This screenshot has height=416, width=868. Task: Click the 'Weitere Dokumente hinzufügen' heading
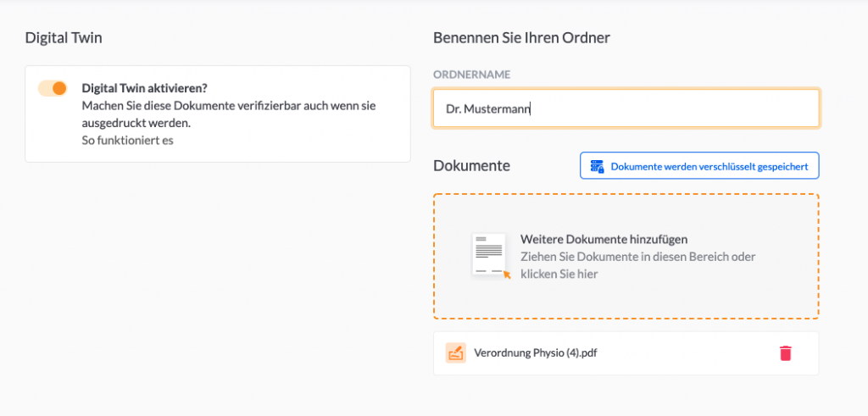coord(604,240)
